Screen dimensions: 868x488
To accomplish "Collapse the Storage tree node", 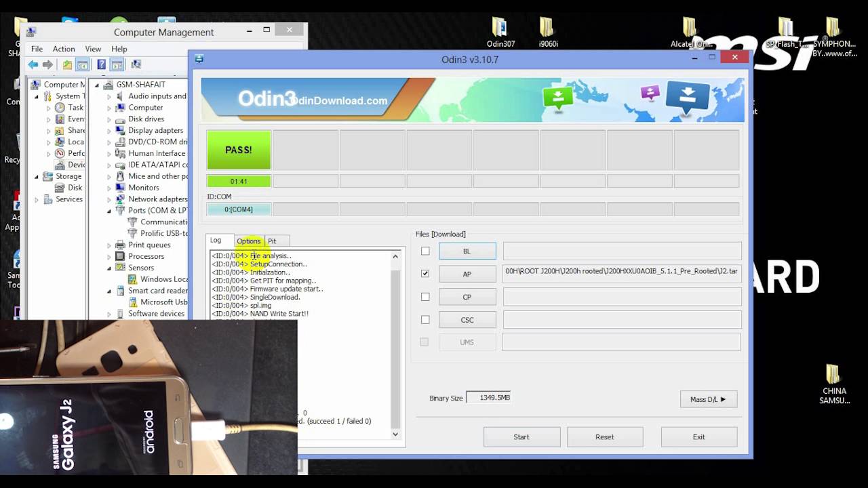I will click(37, 176).
